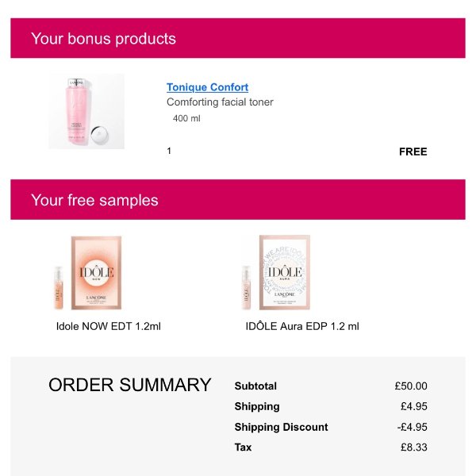Click the Tonique Confort quantity number
476x476 pixels.
tap(169, 151)
